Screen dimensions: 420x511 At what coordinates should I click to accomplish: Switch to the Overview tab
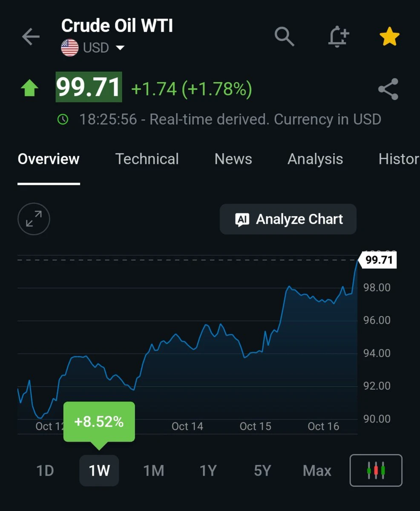click(x=49, y=159)
